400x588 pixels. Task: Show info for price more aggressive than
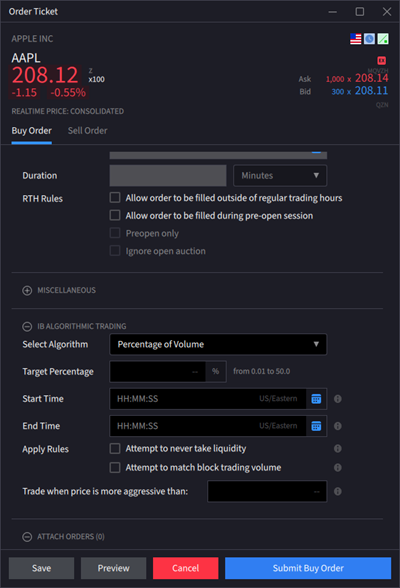[338, 491]
